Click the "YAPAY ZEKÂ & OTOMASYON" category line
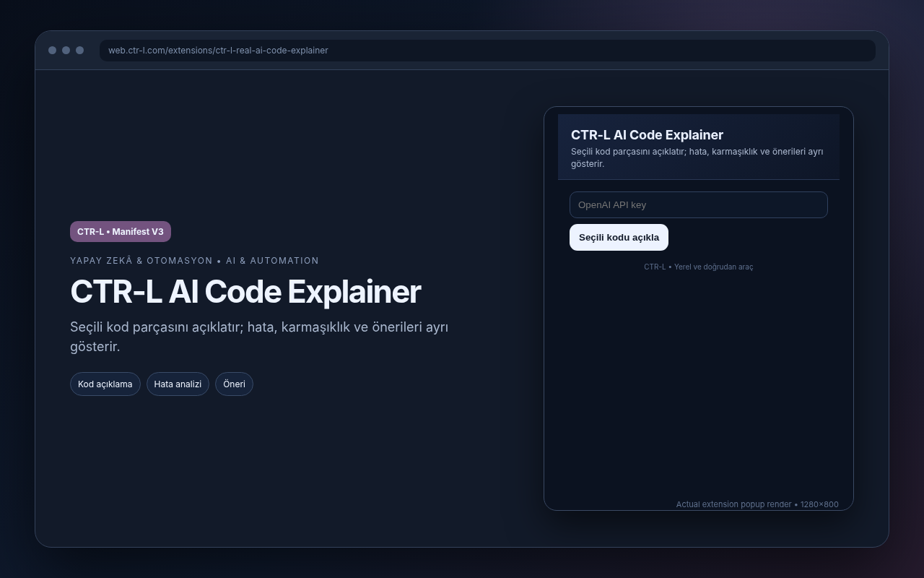This screenshot has width=924, height=578. point(194,261)
